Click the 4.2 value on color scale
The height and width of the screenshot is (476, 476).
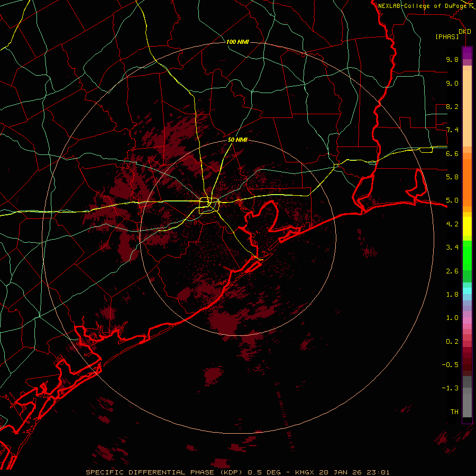click(x=452, y=224)
